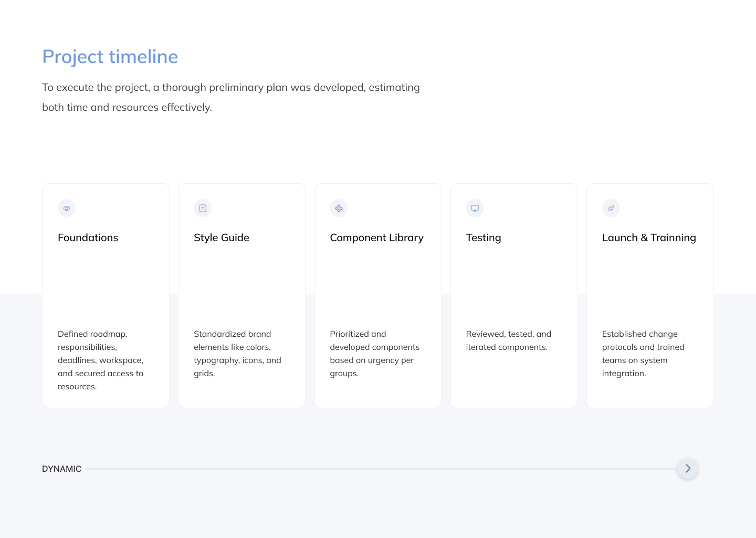Screen dimensions: 756x538
Task: Click the DYNAMIC label
Action: [61, 469]
